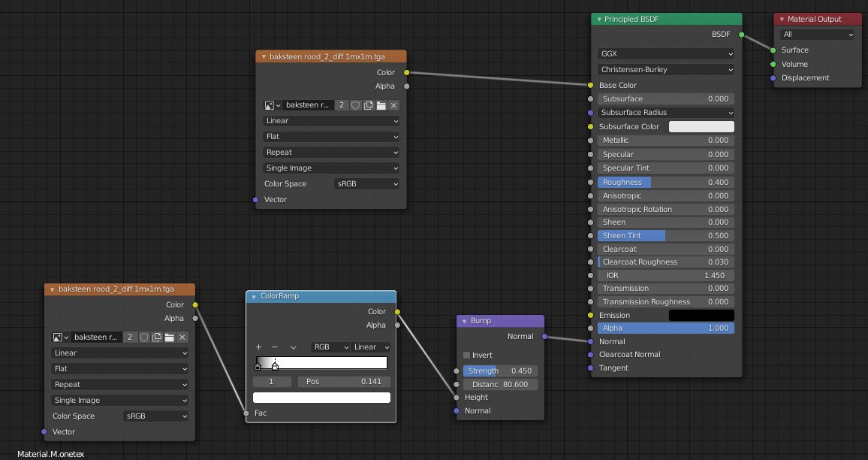Click IOR value field 1.450
868x460 pixels.
click(x=666, y=275)
